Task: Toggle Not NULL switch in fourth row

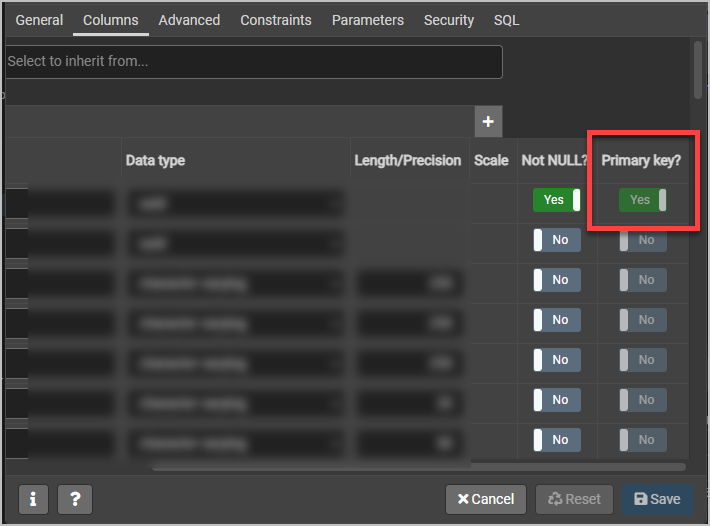Action: pos(557,320)
